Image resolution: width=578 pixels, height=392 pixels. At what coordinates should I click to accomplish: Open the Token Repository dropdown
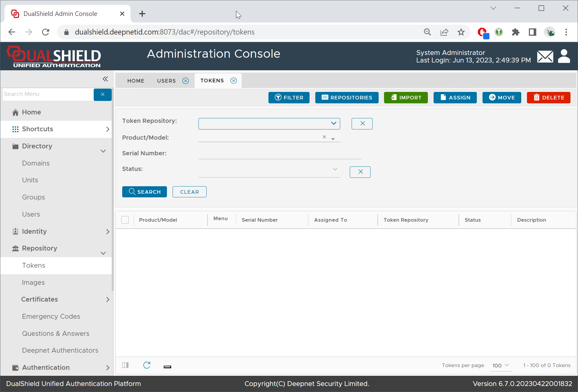click(269, 123)
